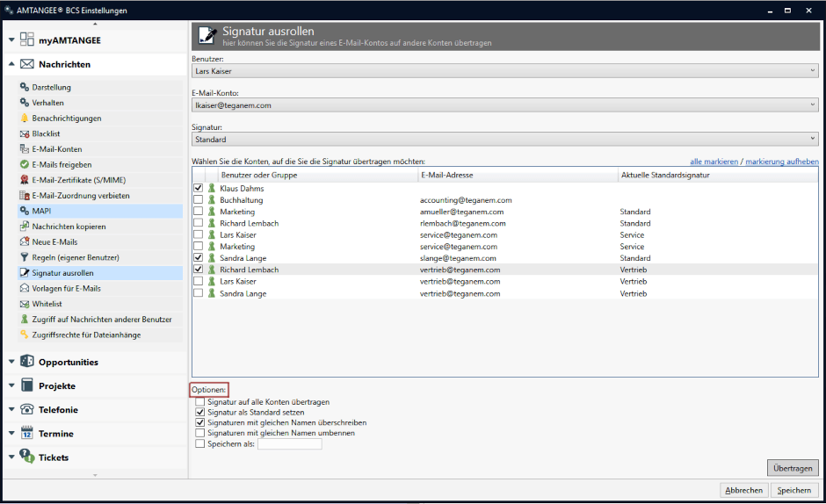The height and width of the screenshot is (504, 826).
Task: Click the certificate icon for E-Mail-Zertifikate
Action: (25, 180)
